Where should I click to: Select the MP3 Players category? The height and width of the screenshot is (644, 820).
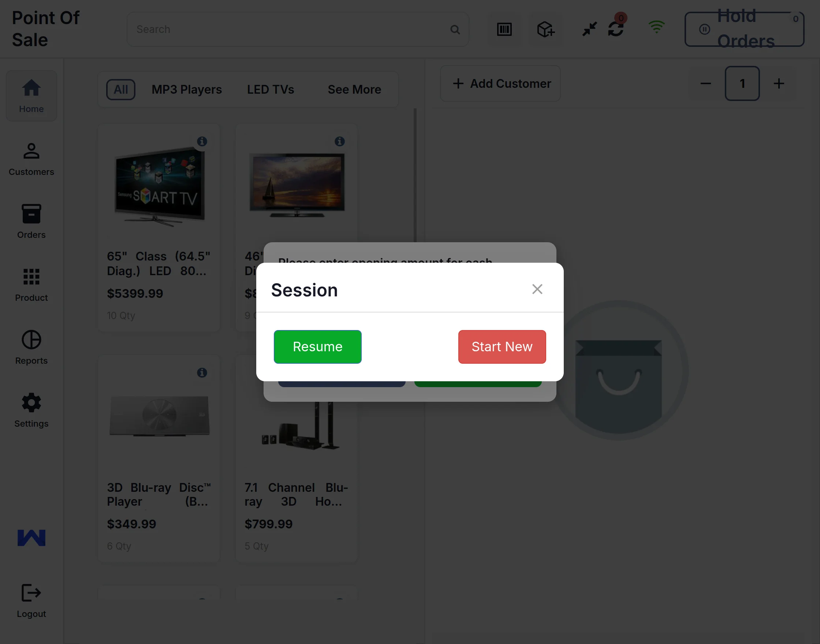(x=187, y=90)
